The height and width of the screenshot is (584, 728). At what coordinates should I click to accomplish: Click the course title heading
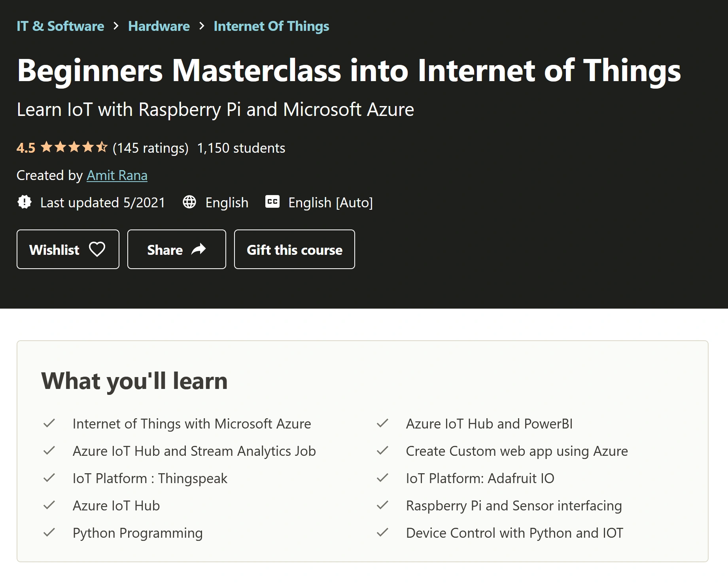pyautogui.click(x=349, y=70)
